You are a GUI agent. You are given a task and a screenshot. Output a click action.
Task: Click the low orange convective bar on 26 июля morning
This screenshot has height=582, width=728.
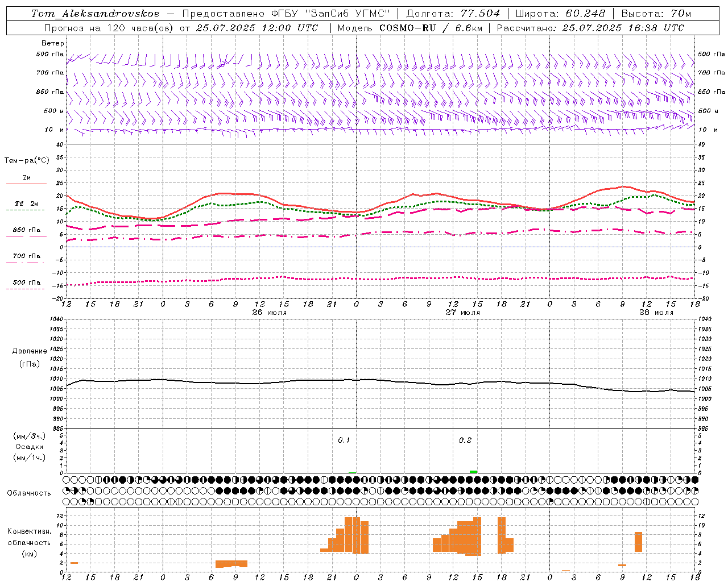(231, 564)
